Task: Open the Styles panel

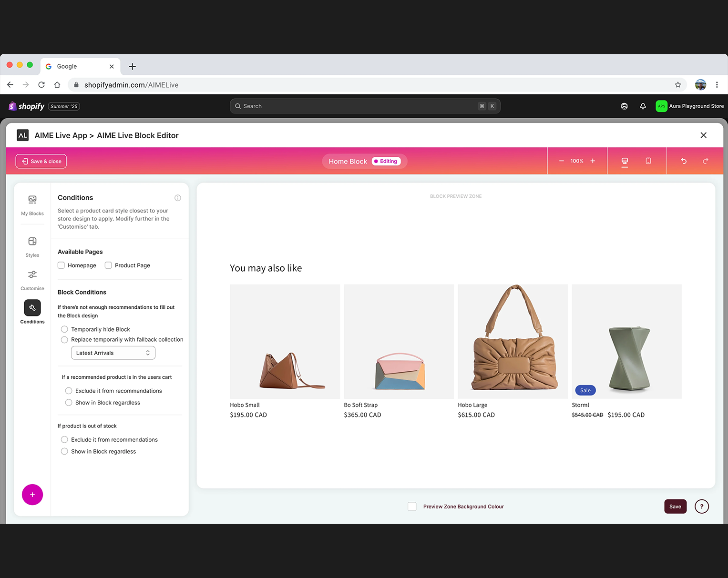Action: [32, 247]
